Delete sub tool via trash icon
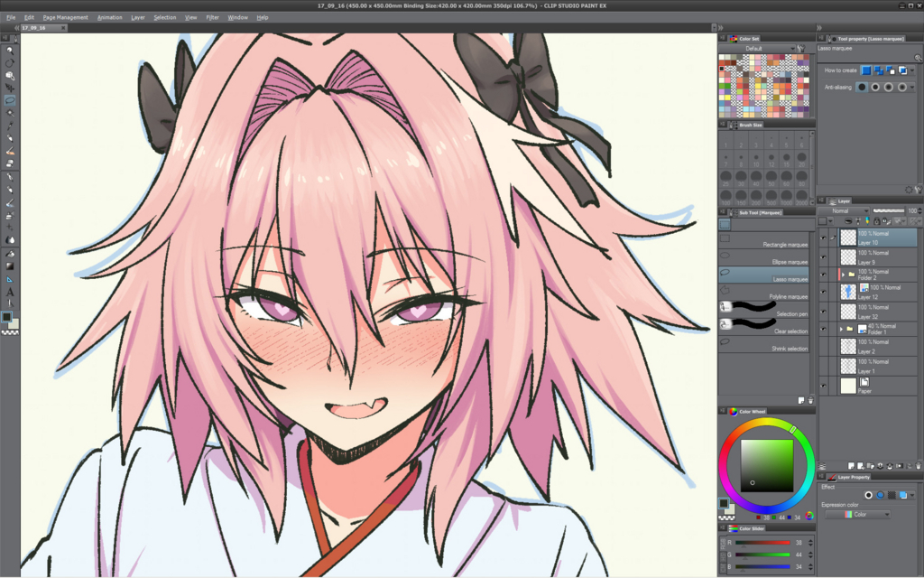This screenshot has height=578, width=924. tap(810, 400)
